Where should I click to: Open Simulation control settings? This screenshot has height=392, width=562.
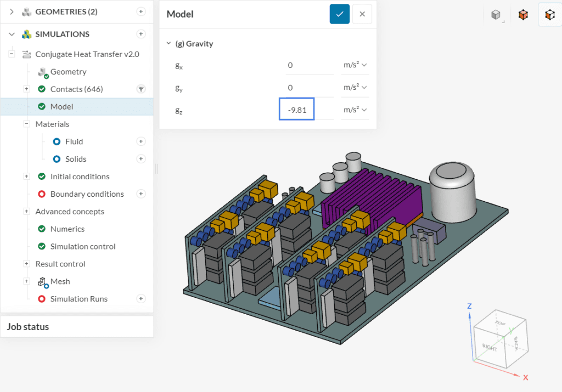coord(82,246)
